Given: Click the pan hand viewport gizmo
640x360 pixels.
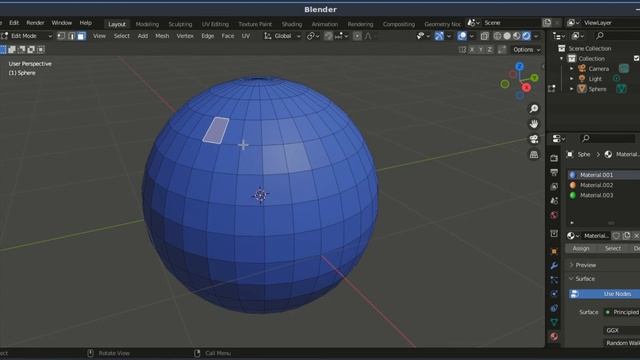Looking at the screenshot, I should [x=533, y=124].
